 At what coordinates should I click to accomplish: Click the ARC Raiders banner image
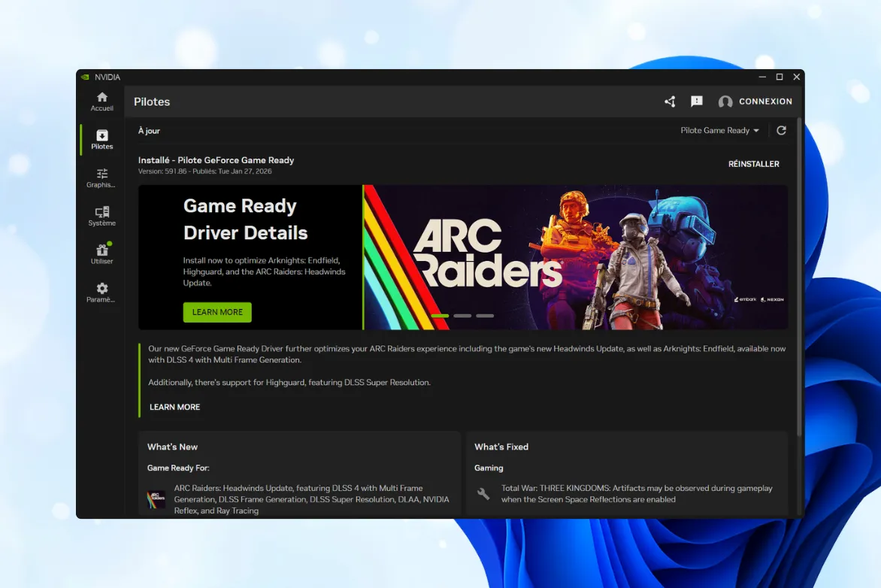point(575,257)
